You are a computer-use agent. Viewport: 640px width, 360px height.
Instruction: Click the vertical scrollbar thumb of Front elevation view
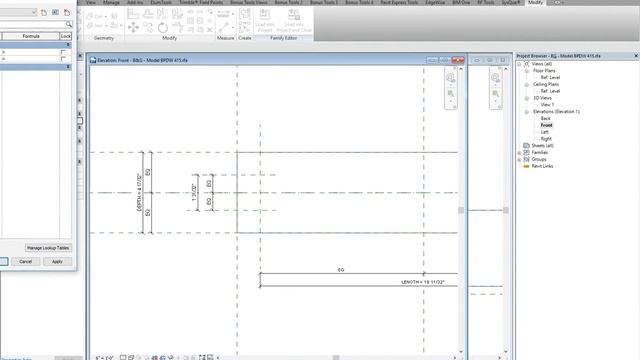point(461,210)
